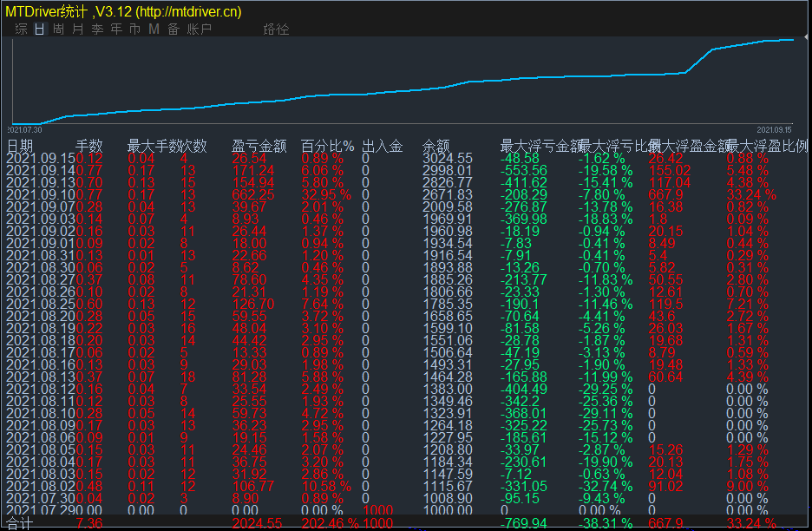Select the 2021.08.10 date cell
This screenshot has width=812, height=531.
pyautogui.click(x=41, y=413)
